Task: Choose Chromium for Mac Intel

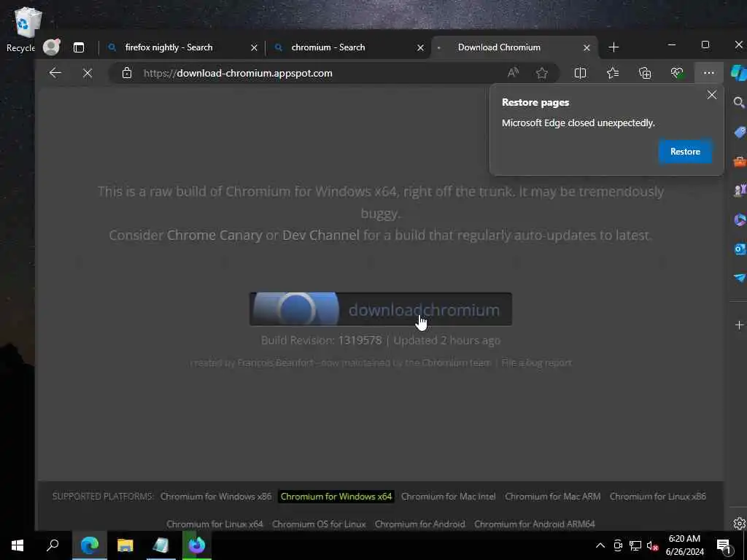Action: [x=449, y=496]
